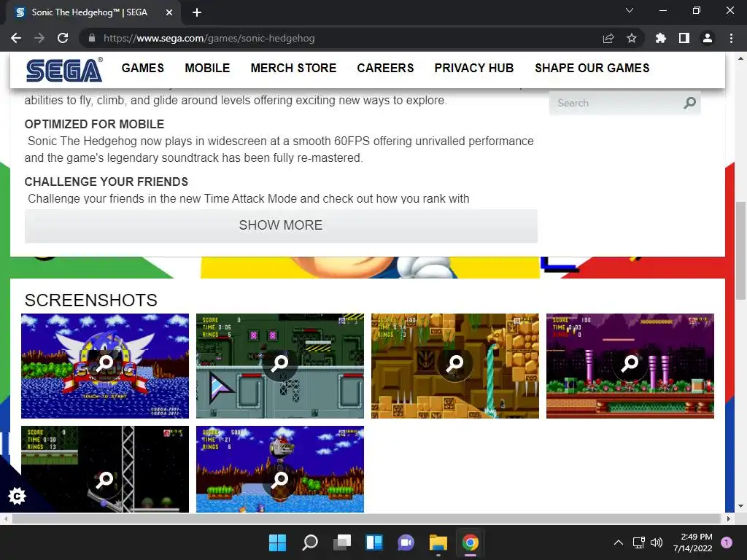Open the Widgets taskbar icon

click(374, 542)
